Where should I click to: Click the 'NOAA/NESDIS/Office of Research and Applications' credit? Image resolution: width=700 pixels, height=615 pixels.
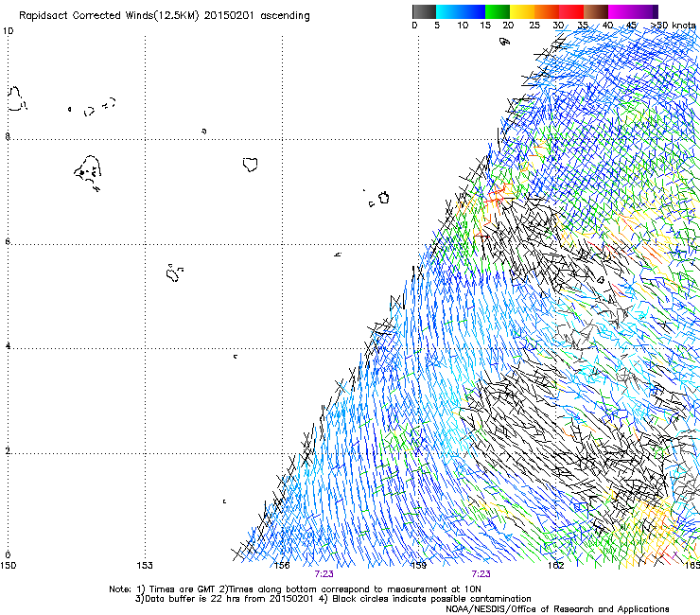[x=557, y=609]
